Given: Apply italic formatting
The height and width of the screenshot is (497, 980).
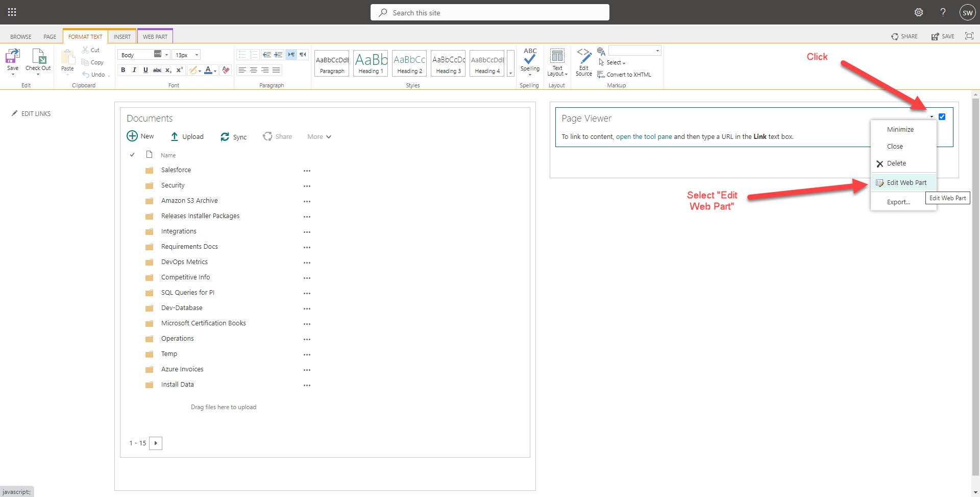Looking at the screenshot, I should point(134,70).
